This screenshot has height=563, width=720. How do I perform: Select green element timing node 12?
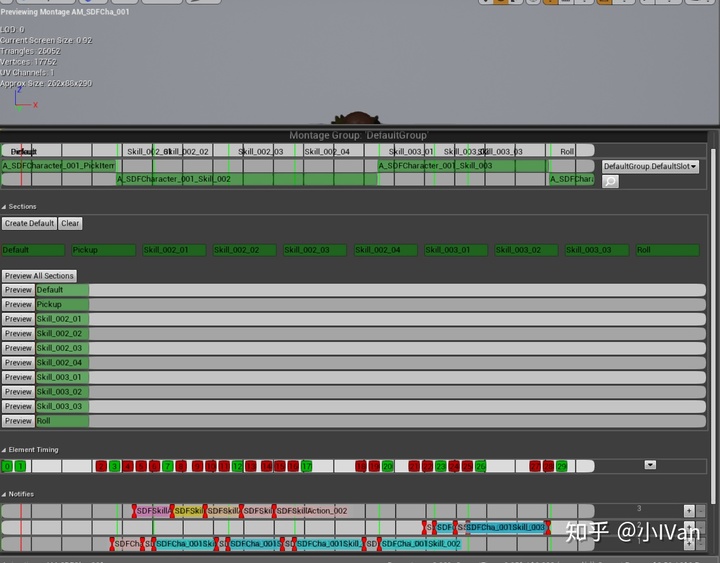237,467
